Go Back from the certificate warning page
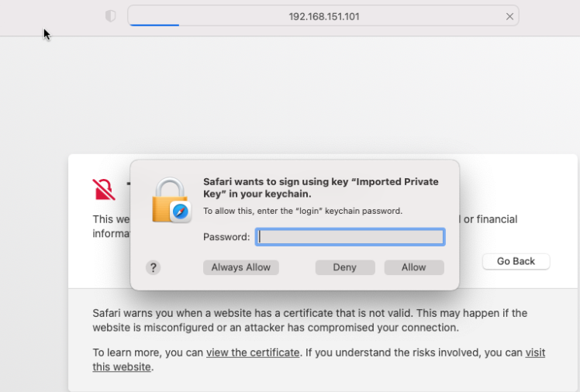580x392 pixels. click(516, 261)
